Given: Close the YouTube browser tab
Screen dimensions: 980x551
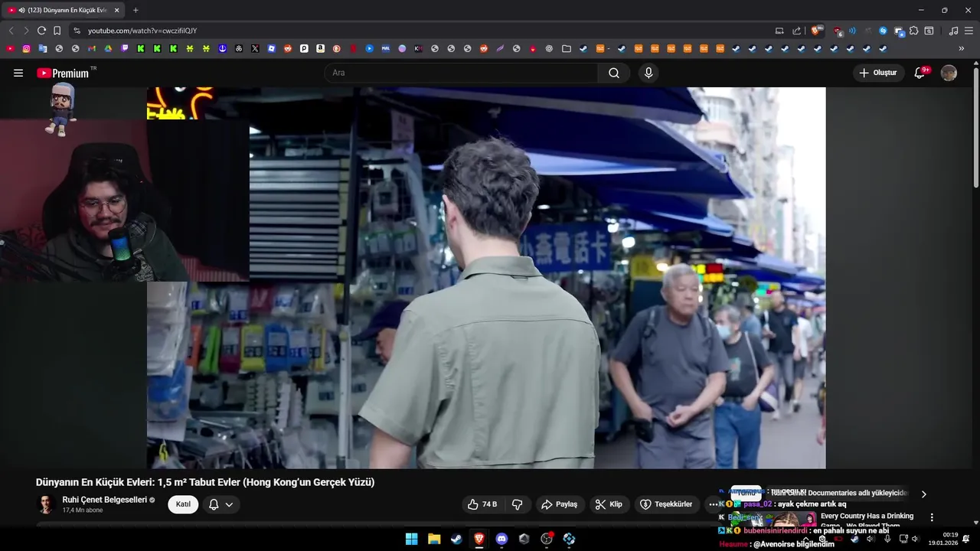Looking at the screenshot, I should 116,10.
